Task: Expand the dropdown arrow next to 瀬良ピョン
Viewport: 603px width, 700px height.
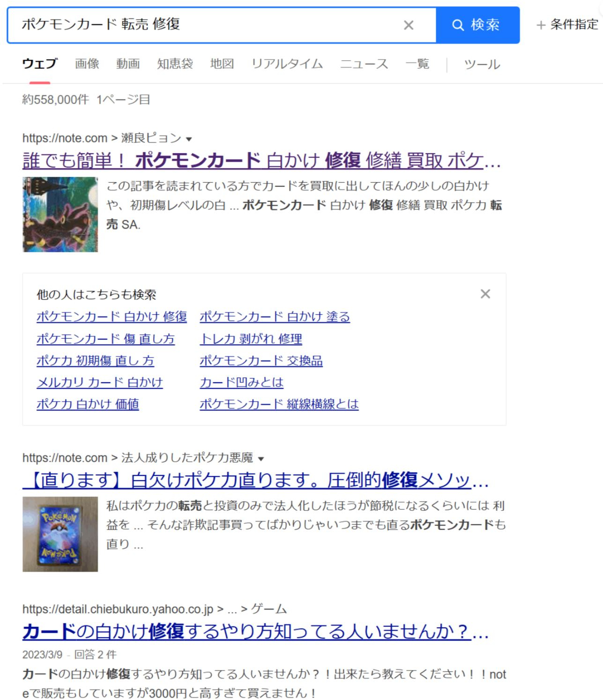Action: (x=189, y=139)
